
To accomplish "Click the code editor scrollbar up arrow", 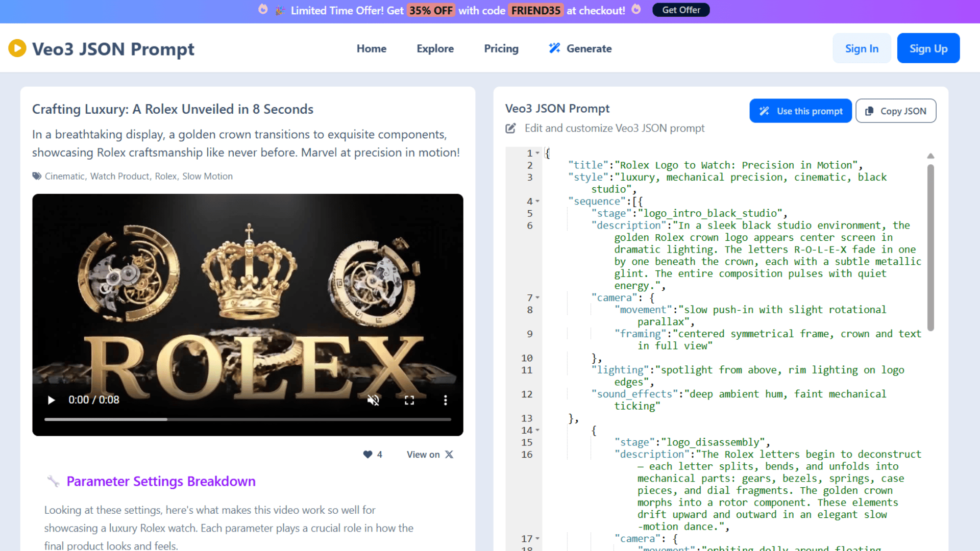I will (x=930, y=156).
